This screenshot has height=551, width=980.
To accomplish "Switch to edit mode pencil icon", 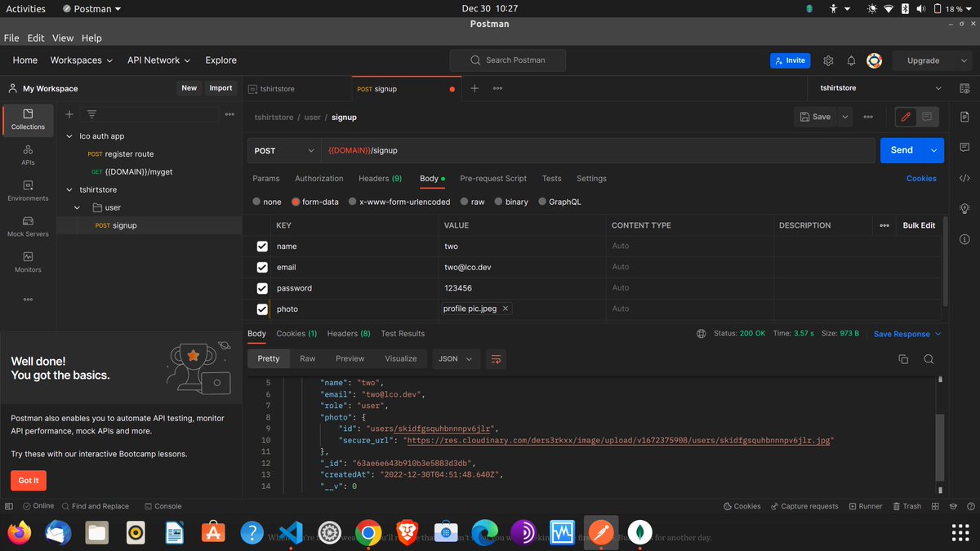I will [906, 117].
